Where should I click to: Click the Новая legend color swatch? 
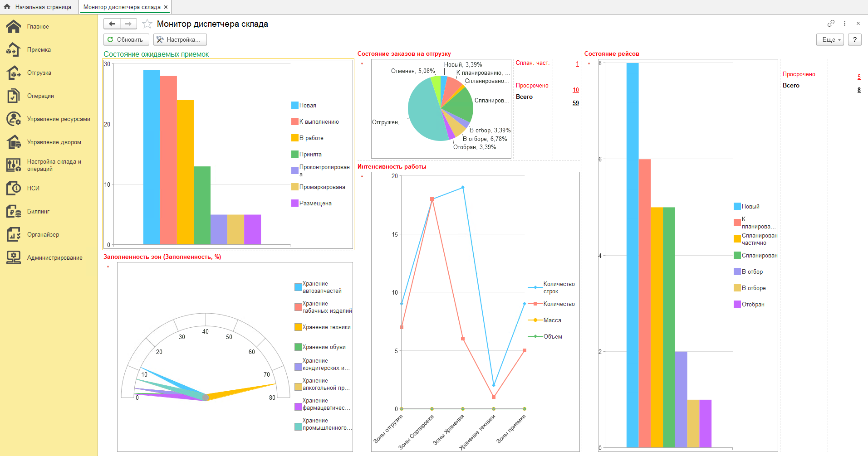tap(294, 106)
